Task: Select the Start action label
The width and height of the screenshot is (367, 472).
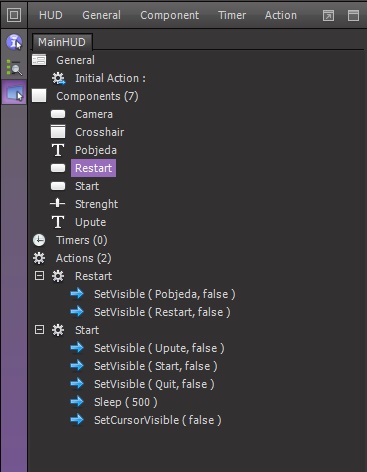Action: point(87,330)
